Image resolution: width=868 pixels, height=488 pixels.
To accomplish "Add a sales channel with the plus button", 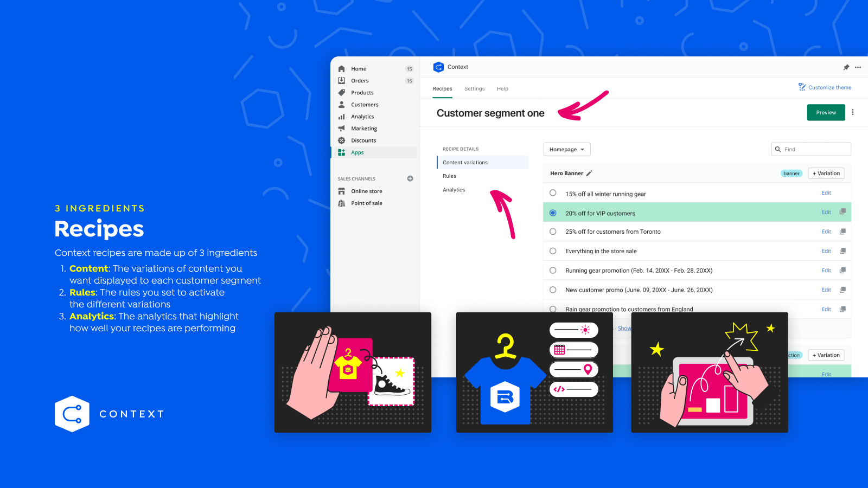I will (410, 178).
